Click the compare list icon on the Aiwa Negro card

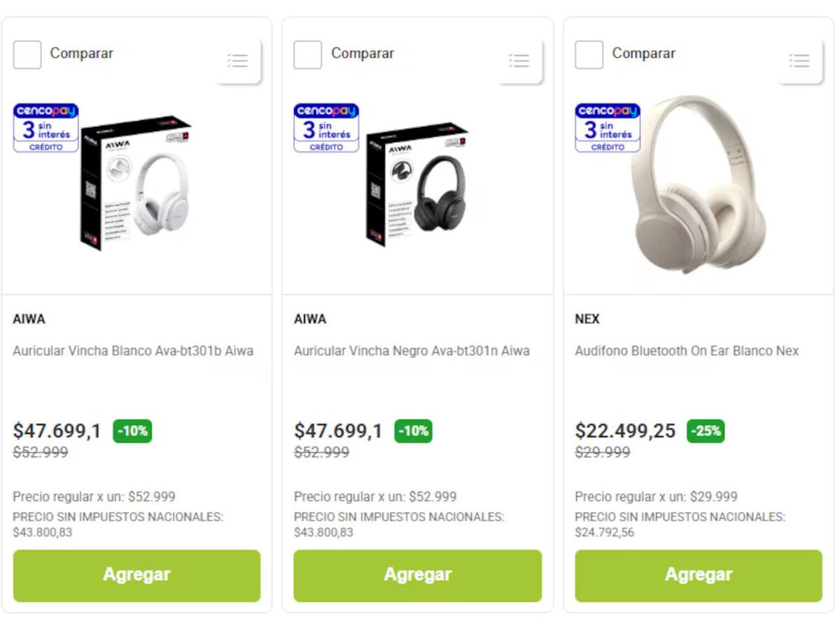point(519,61)
